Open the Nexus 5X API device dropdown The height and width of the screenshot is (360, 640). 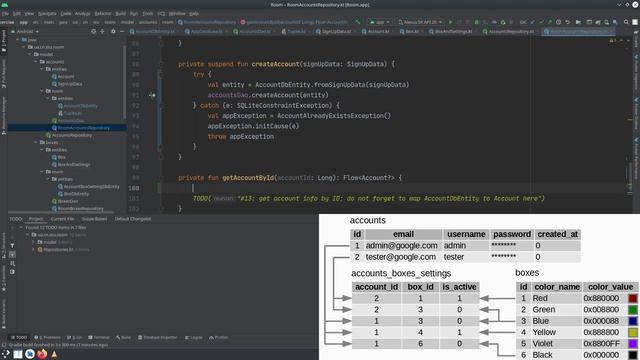coord(420,22)
